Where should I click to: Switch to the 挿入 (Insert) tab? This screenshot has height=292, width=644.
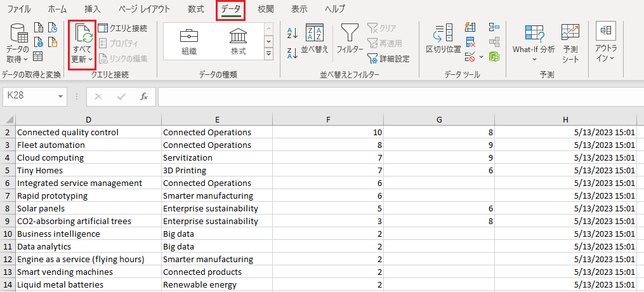(x=92, y=9)
